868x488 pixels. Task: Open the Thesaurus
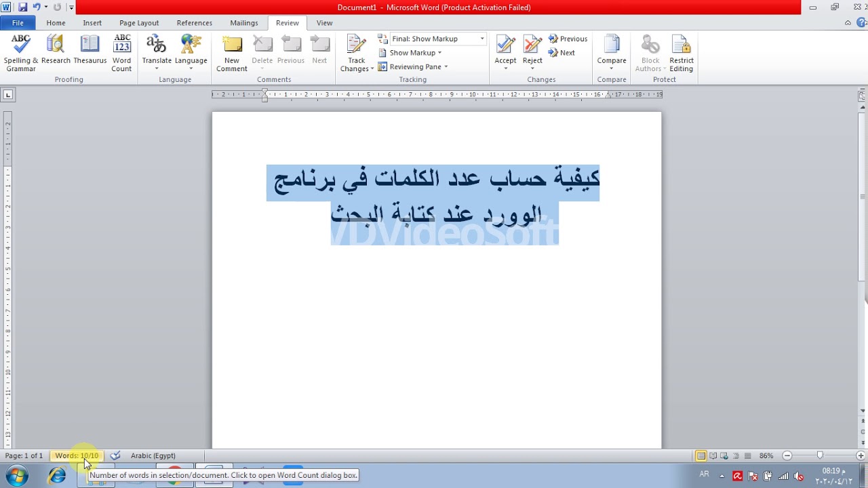[90, 49]
